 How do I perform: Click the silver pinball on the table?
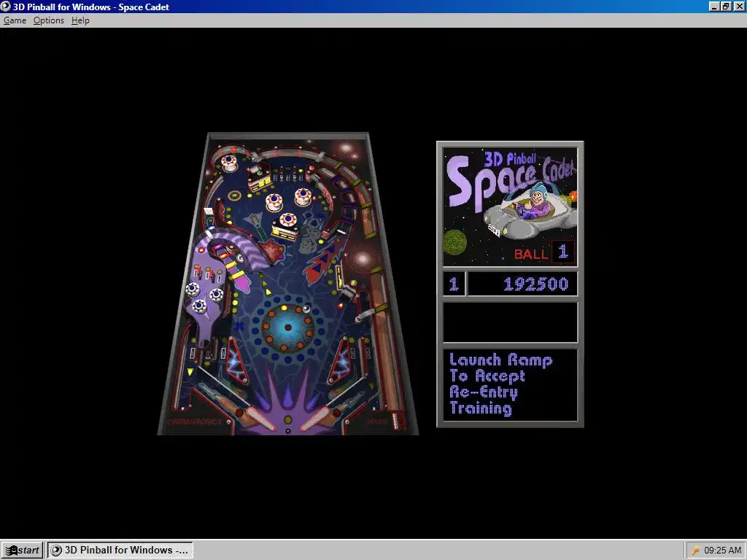pyautogui.click(x=306, y=309)
